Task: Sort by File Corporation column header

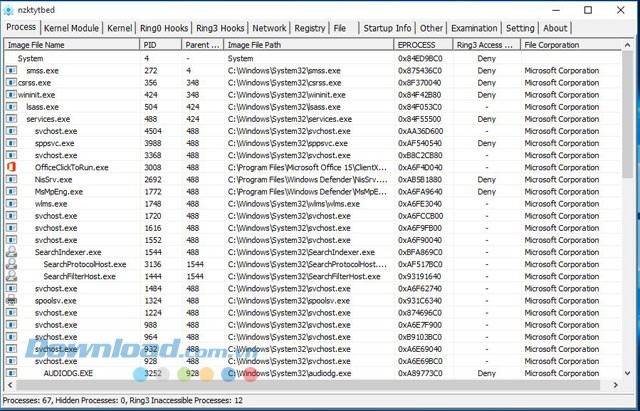Action: coord(571,45)
